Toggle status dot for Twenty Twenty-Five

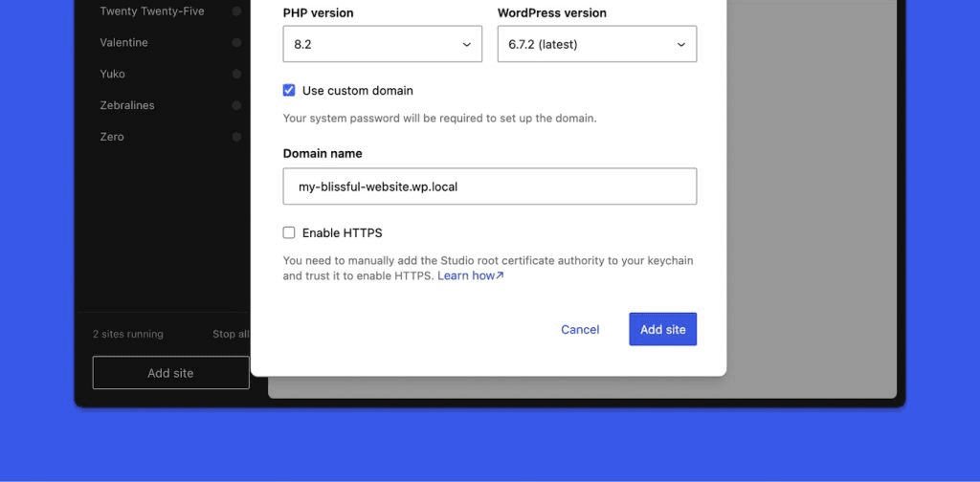[x=237, y=11]
